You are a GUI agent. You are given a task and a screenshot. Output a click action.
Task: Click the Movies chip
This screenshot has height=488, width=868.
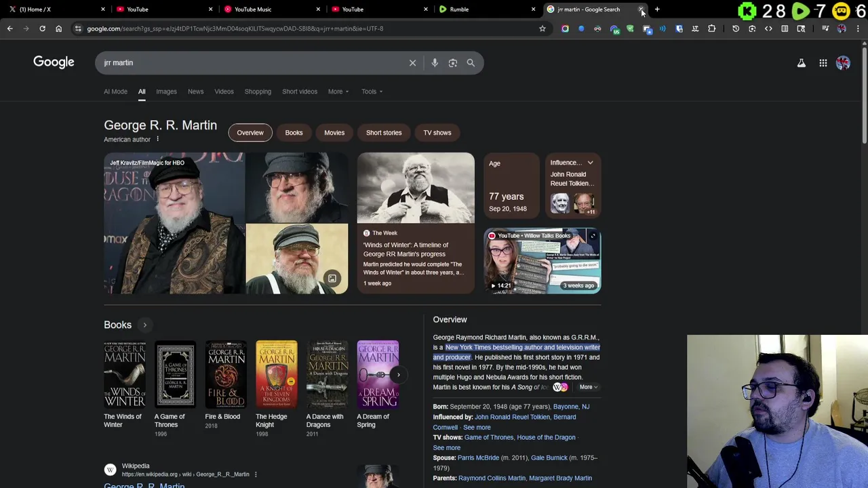[x=334, y=133]
